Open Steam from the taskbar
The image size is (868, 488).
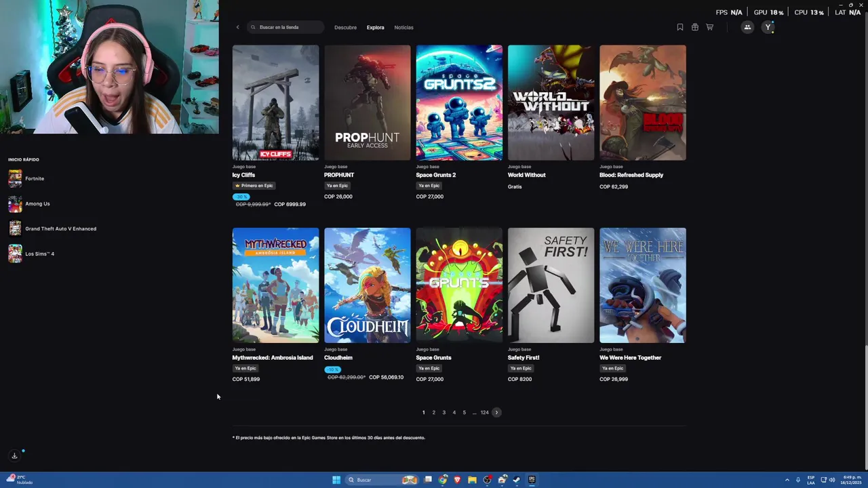click(517, 480)
